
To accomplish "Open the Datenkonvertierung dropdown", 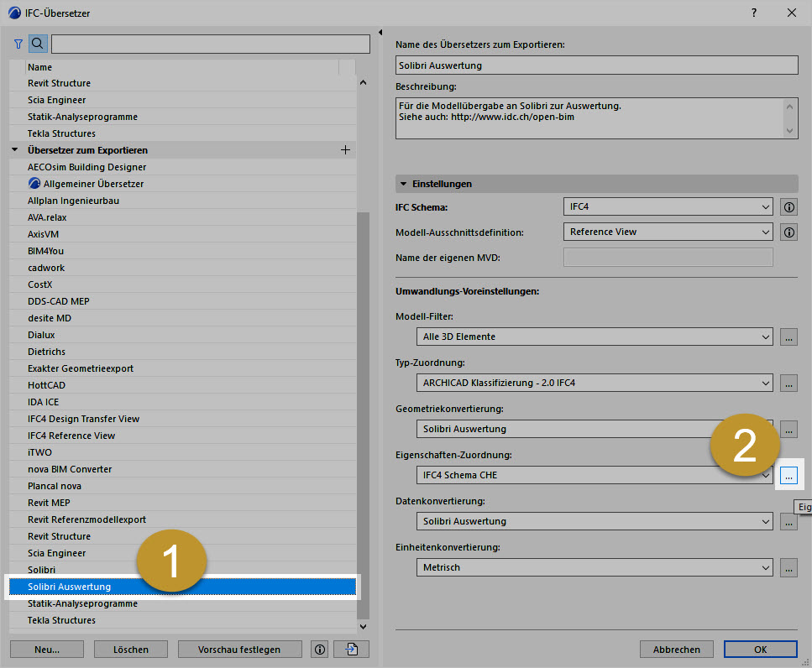I will click(x=595, y=522).
